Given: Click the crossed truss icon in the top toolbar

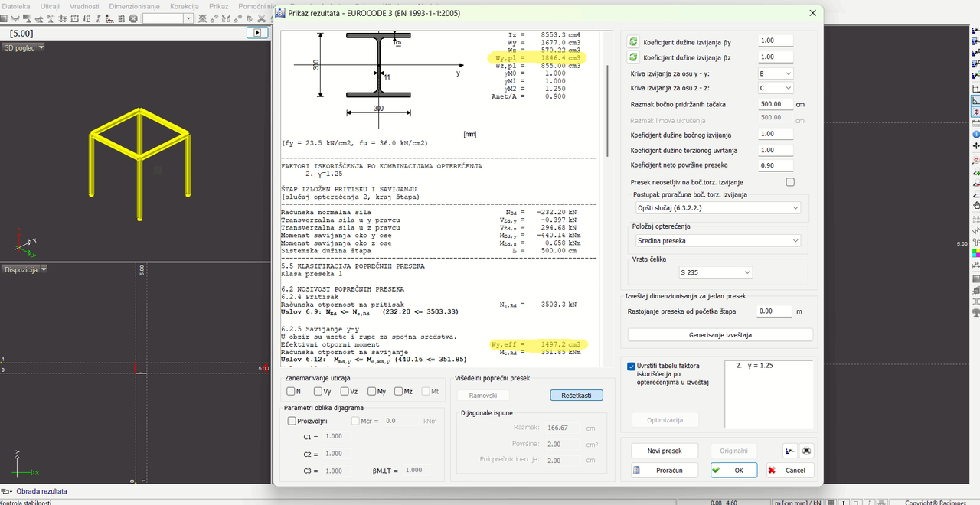Looking at the screenshot, I should [201, 18].
